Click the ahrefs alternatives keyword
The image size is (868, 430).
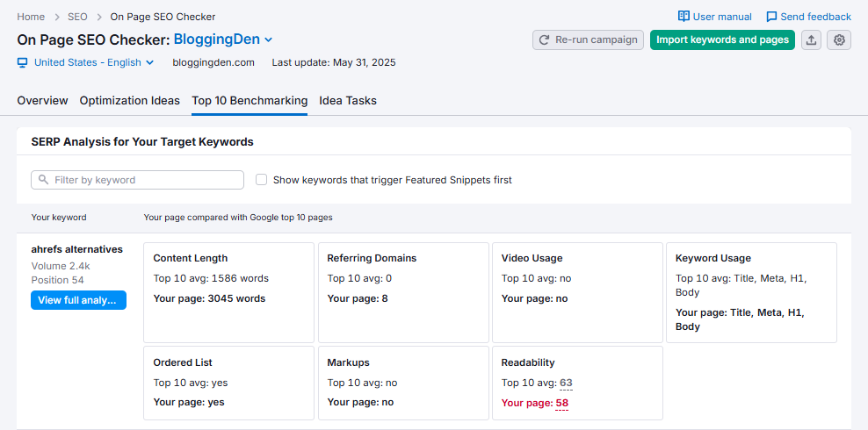(77, 249)
